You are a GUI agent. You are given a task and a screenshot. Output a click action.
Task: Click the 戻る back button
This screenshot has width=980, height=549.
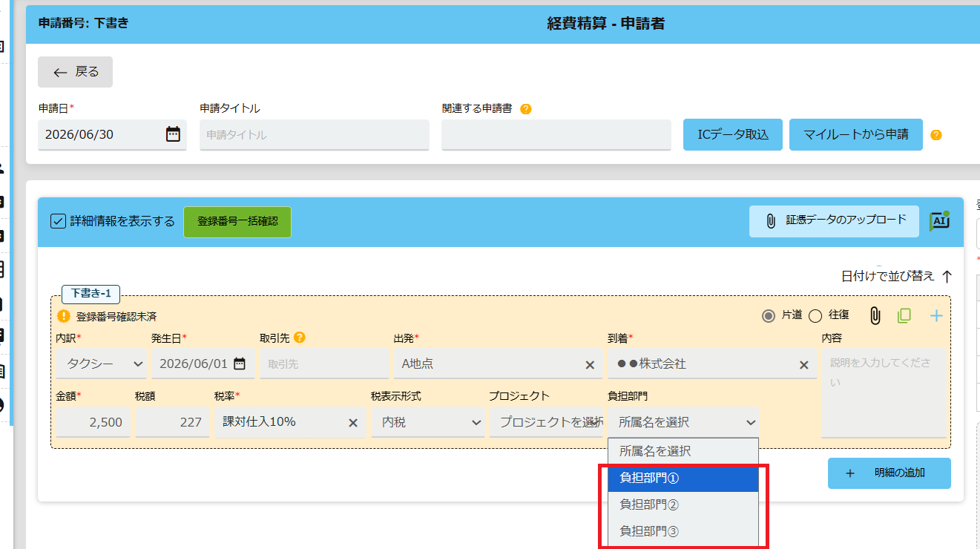pyautogui.click(x=76, y=72)
